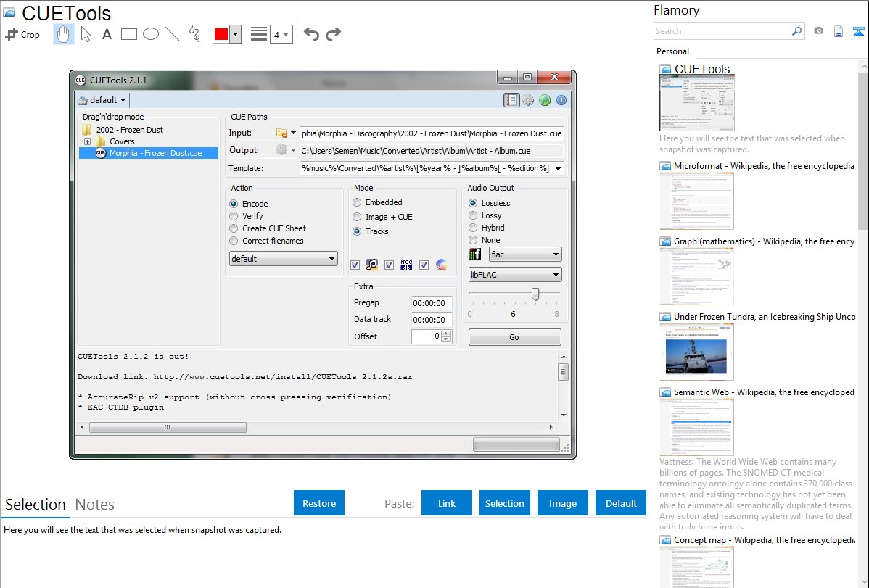Pick the ellipse shape tool
This screenshot has height=588, width=869.
click(x=151, y=34)
